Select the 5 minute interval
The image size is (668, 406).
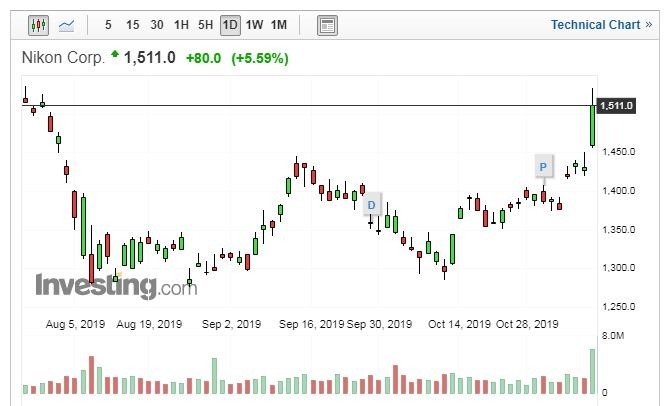(108, 25)
